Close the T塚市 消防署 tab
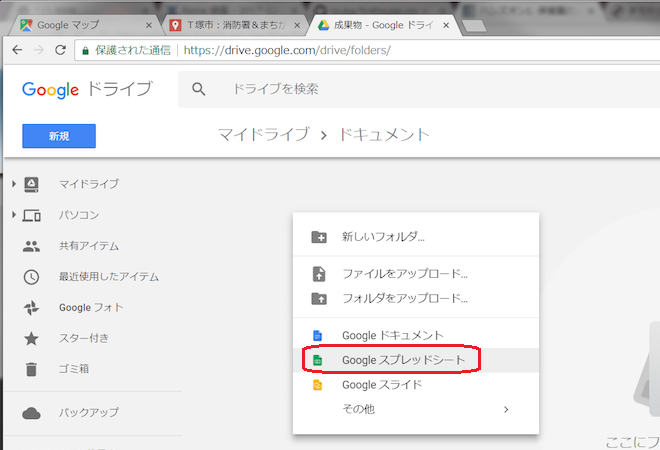Image resolution: width=660 pixels, height=450 pixels. (297, 26)
